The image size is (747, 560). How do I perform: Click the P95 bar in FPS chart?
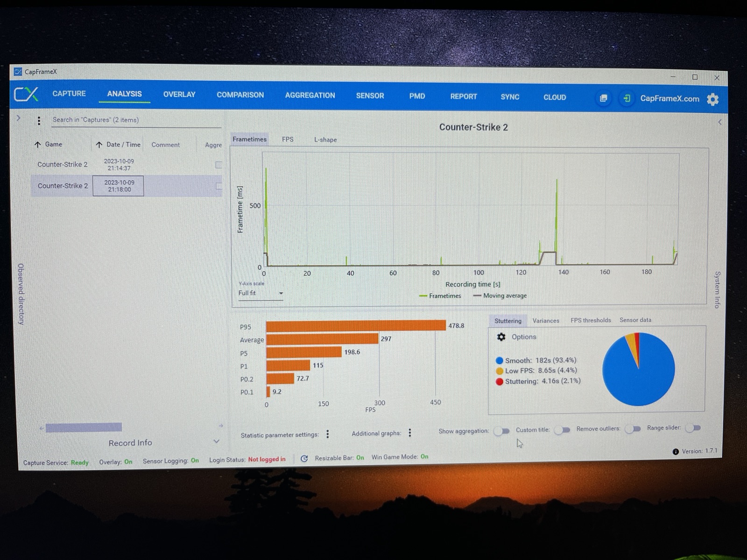pyautogui.click(x=356, y=326)
